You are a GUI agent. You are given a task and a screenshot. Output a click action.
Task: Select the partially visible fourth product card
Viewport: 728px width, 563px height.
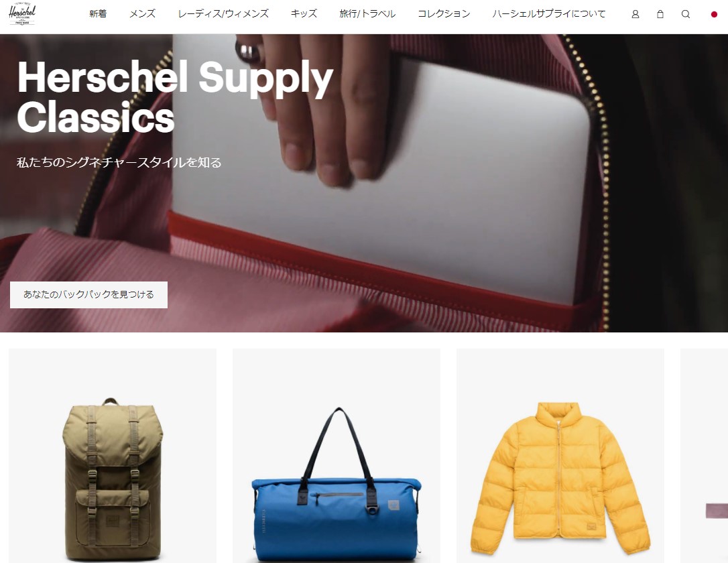[704, 456]
